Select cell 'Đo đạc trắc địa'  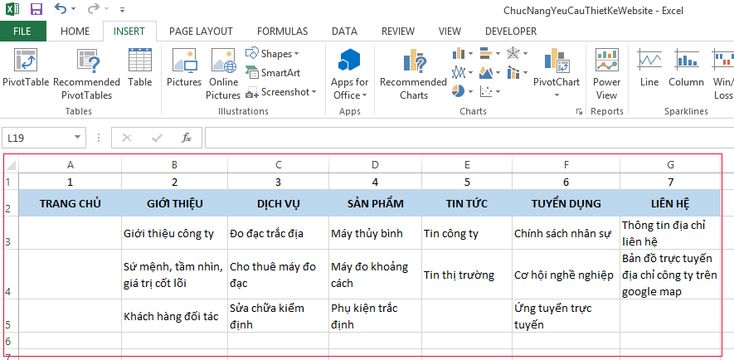278,233
